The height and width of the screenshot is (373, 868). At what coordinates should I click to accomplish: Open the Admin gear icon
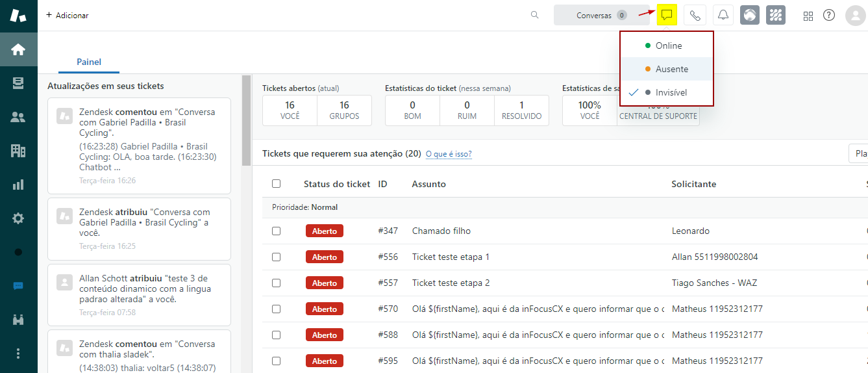(18, 218)
